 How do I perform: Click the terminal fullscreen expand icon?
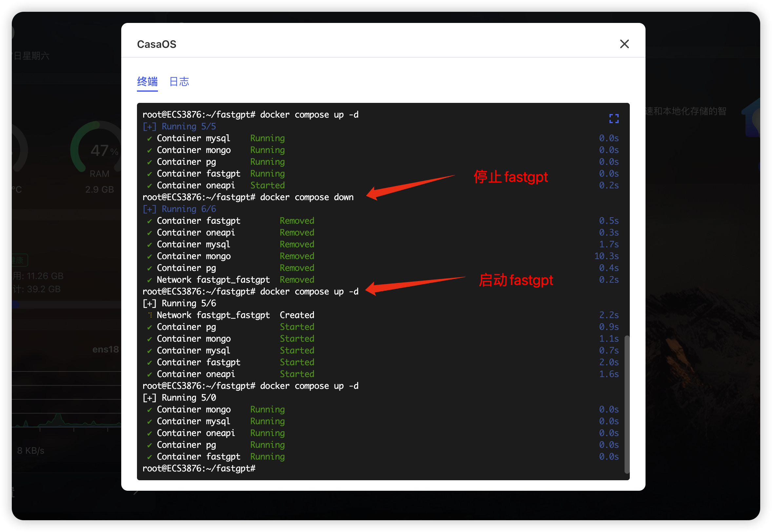click(614, 118)
